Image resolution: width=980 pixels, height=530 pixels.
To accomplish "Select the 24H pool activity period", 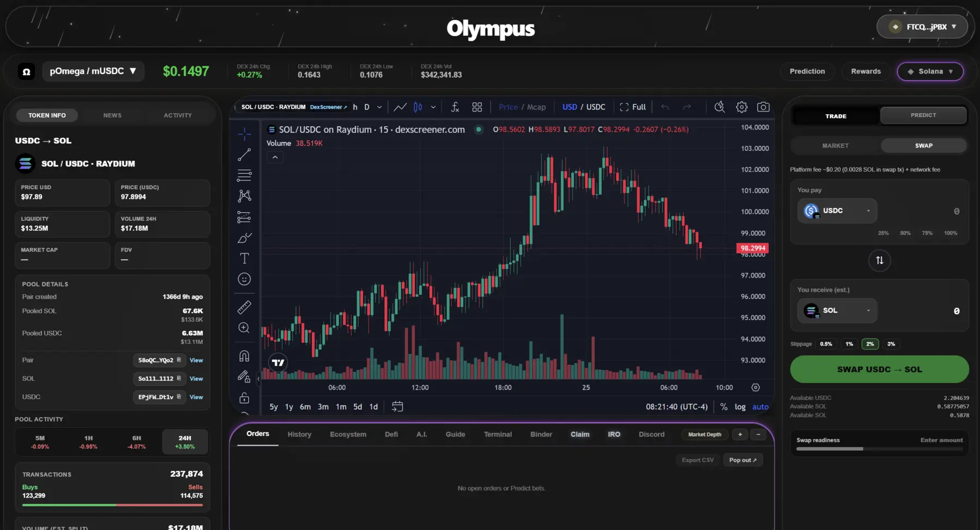I will point(185,442).
